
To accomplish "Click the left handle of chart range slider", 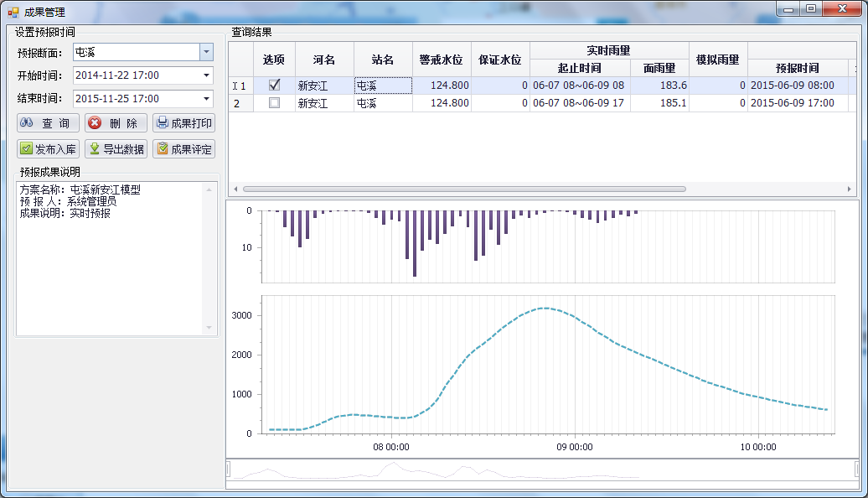I will tap(229, 469).
